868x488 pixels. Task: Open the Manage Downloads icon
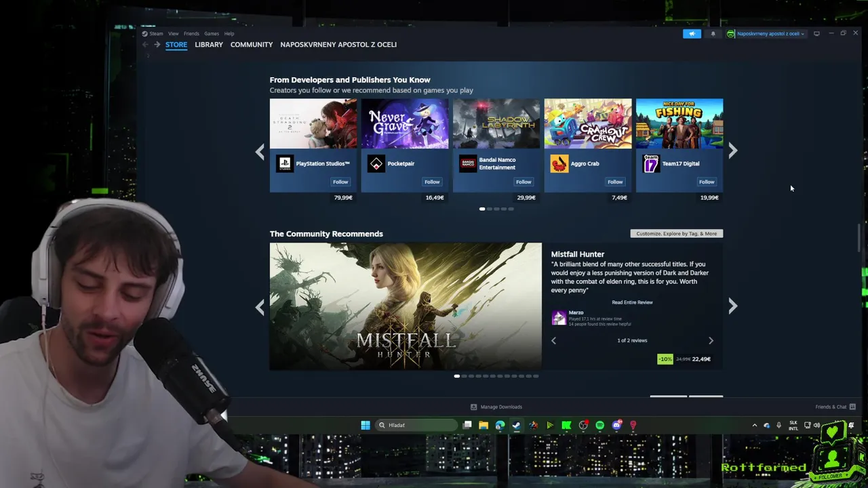(473, 407)
